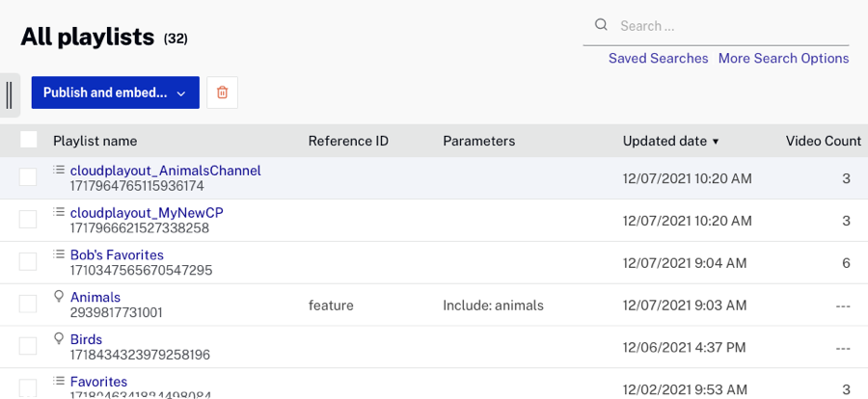Viewport: 868px width, 399px height.
Task: Open the Publish and embed dropdown
Action: [x=115, y=93]
